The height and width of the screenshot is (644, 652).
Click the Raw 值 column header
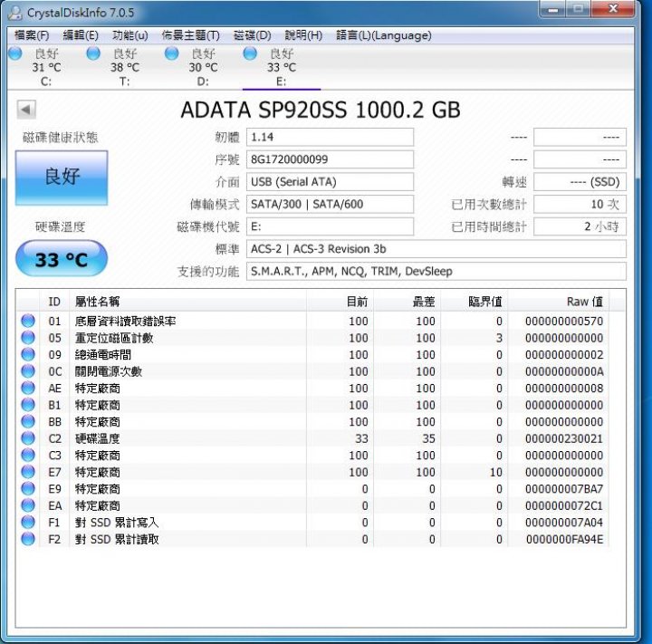click(x=559, y=302)
